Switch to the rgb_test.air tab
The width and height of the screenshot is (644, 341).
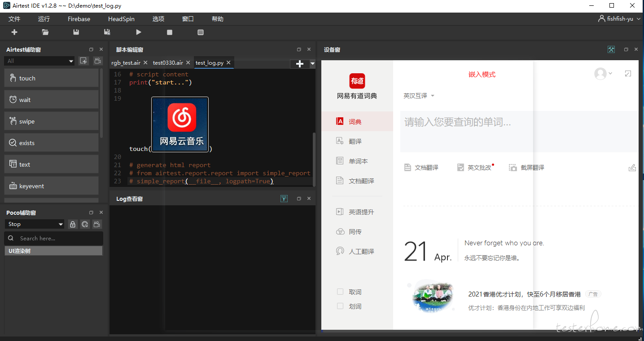click(126, 63)
